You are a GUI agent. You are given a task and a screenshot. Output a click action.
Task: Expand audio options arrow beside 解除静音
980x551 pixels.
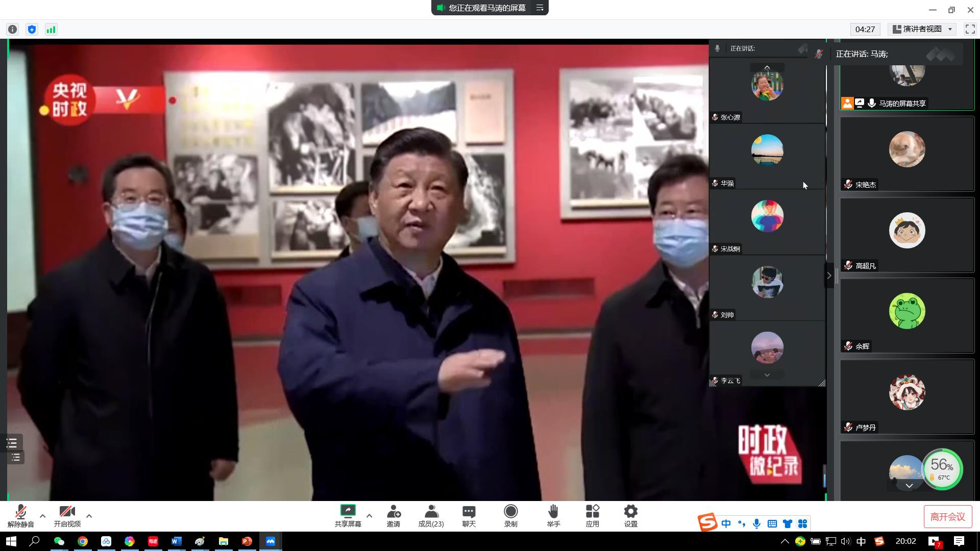coord(43,516)
